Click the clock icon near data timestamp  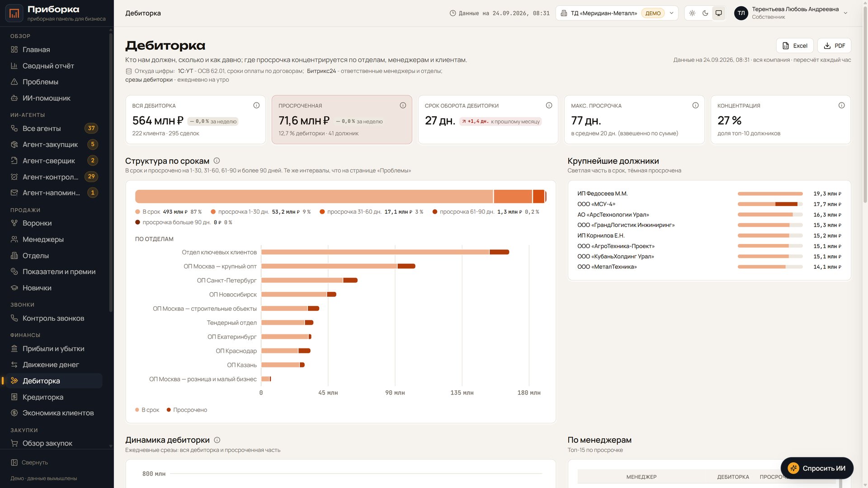click(453, 13)
